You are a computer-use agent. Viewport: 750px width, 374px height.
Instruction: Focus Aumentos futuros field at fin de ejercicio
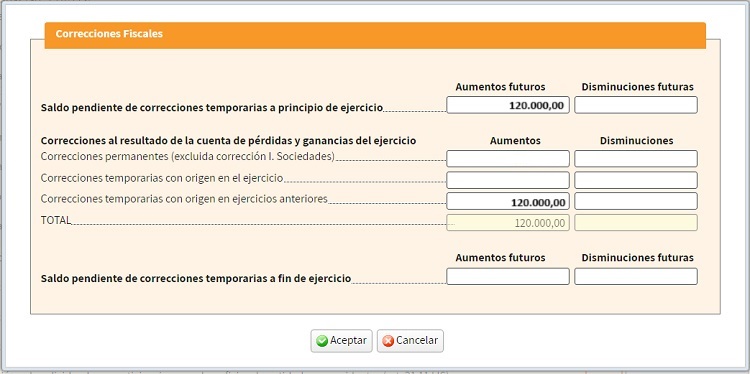pos(508,276)
